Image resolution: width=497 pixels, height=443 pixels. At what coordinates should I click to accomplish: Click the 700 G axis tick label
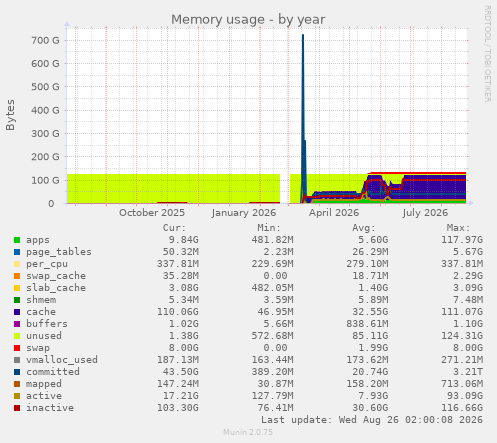(45, 41)
